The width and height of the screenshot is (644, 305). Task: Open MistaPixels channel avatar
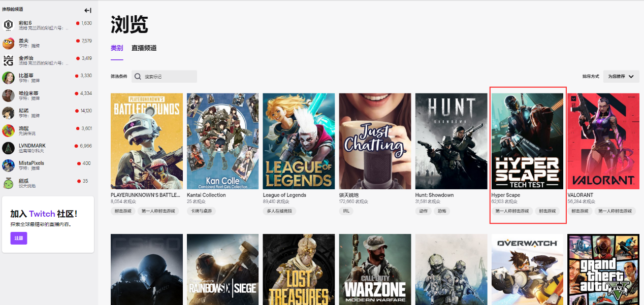point(8,165)
